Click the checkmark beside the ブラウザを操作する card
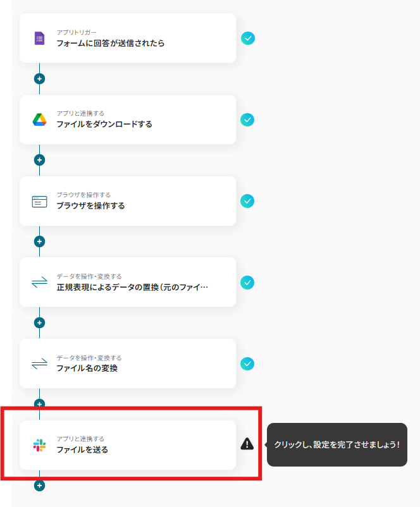420x507 pixels. [247, 201]
